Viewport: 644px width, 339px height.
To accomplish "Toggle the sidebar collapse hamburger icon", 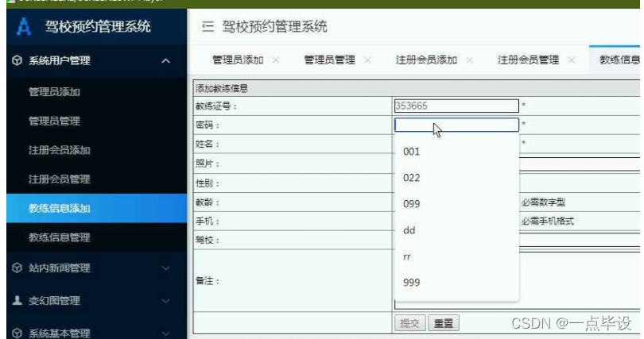I will coord(208,27).
